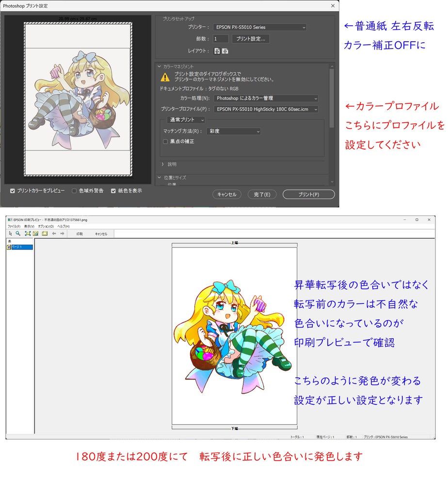Collapse the カラーマネジメント section
This screenshot has height=497, width=448.
pos(160,66)
